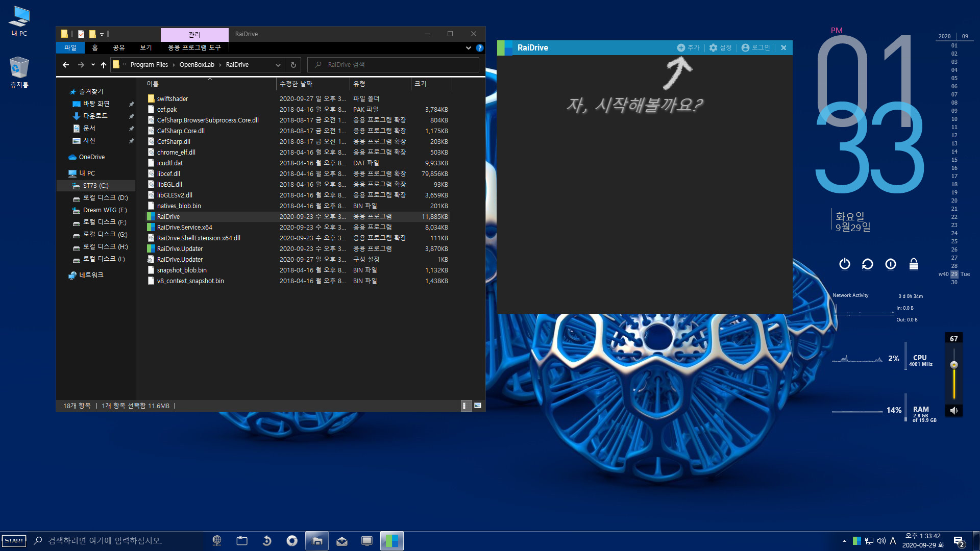
Task: Click the restart icon on the desktop widget
Action: (868, 264)
